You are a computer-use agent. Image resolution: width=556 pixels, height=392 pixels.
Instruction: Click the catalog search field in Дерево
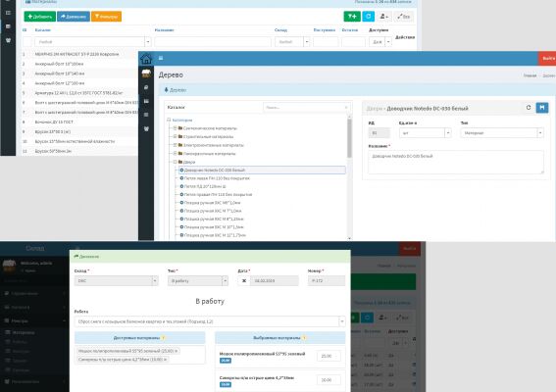[x=306, y=107]
